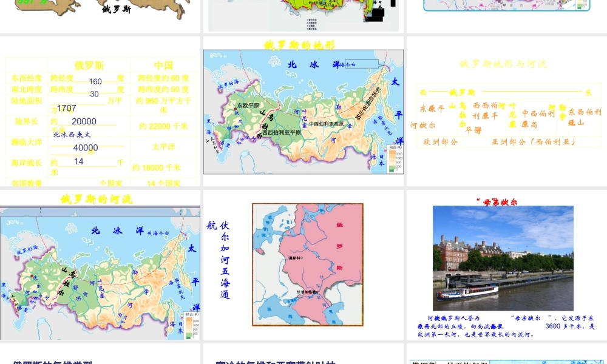
Task: Open the Russia–China comparison table slide
Action: pos(100,112)
